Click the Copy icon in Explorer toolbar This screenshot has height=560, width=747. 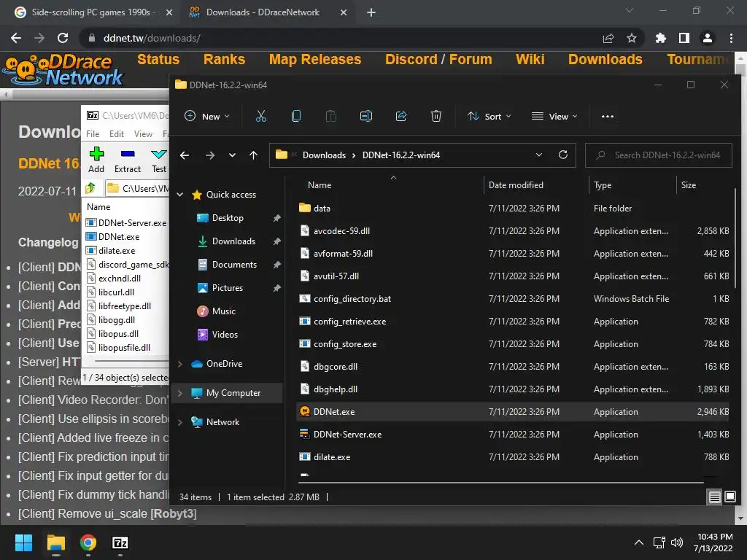coord(296,116)
